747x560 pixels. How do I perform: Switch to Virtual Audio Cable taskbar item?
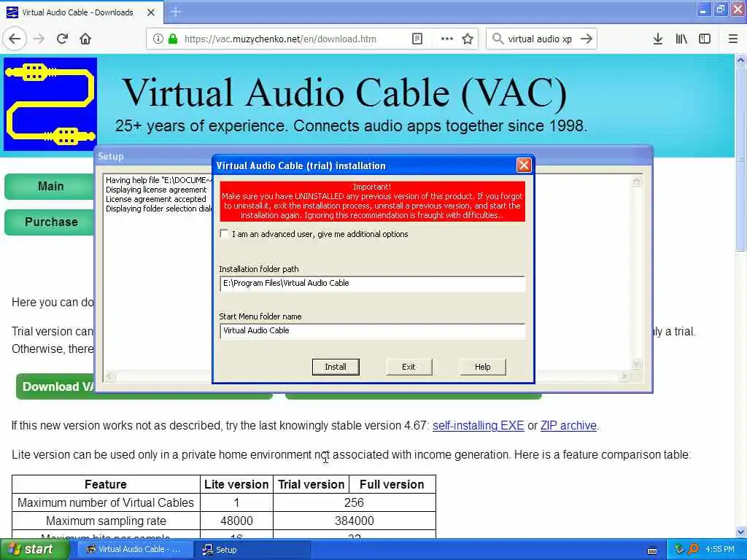click(x=133, y=550)
